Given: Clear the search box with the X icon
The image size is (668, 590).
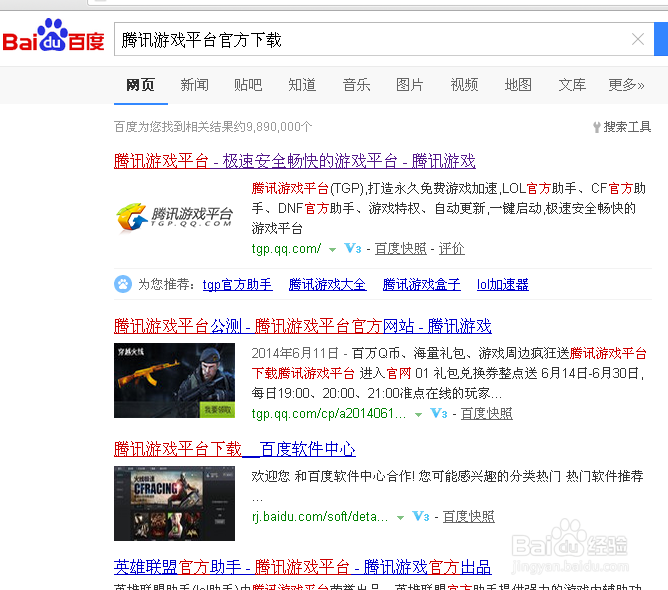Looking at the screenshot, I should (x=637, y=39).
